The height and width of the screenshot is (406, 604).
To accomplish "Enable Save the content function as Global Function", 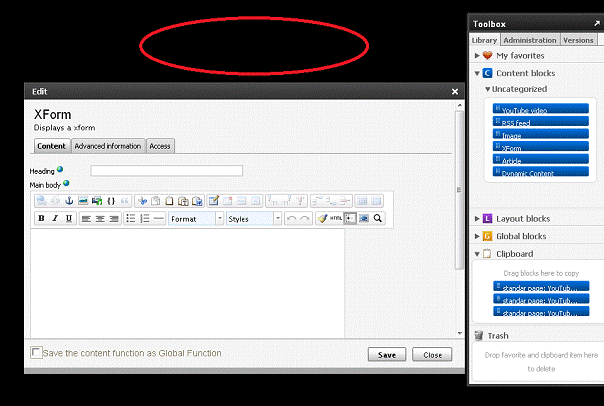I will point(37,353).
